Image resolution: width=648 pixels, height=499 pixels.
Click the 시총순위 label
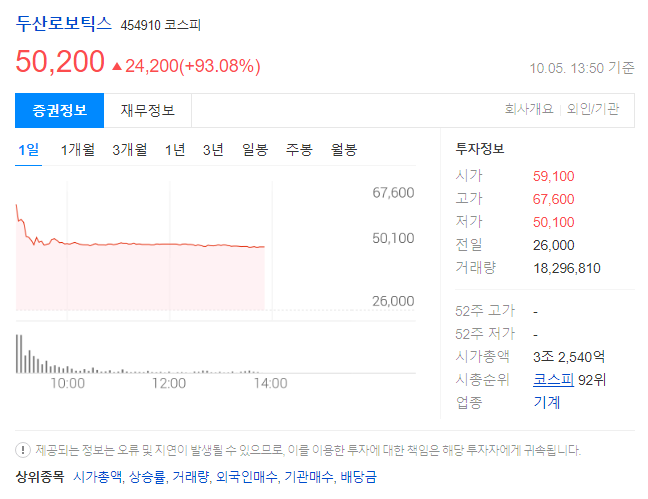(482, 380)
